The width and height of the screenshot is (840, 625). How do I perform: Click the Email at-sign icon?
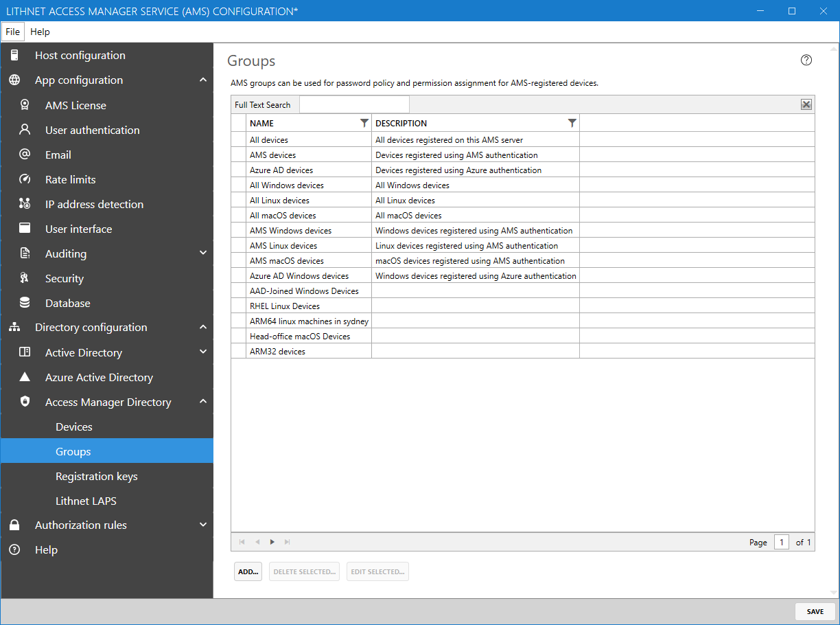click(x=25, y=155)
